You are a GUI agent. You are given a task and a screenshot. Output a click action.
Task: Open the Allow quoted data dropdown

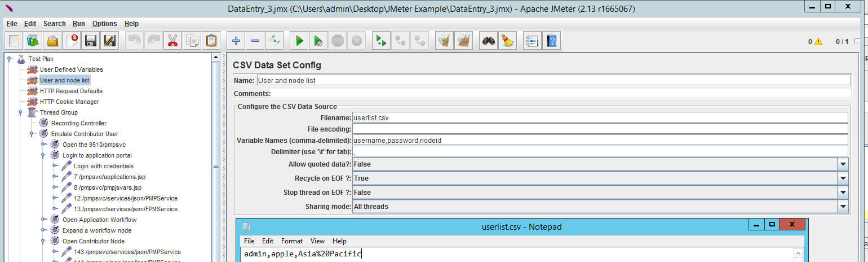[x=843, y=164]
